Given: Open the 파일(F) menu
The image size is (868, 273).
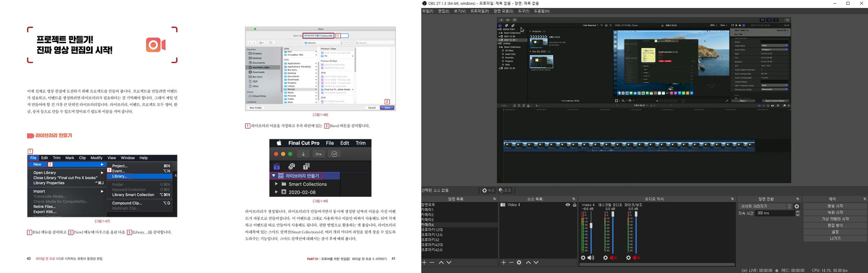Looking at the screenshot, I should 428,12.
